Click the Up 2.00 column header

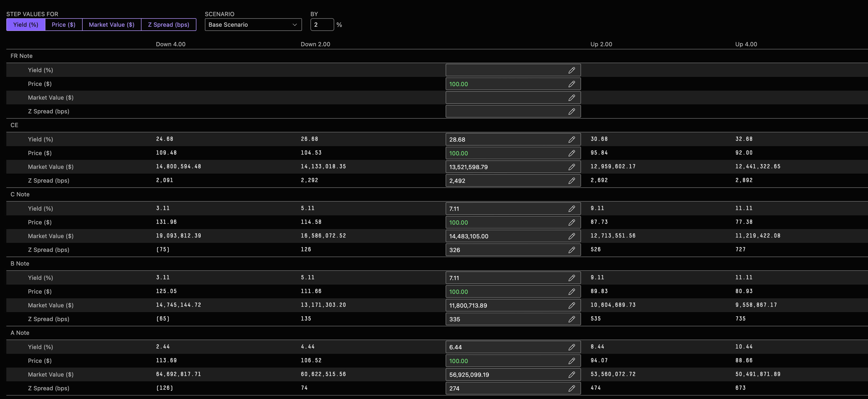pos(601,44)
